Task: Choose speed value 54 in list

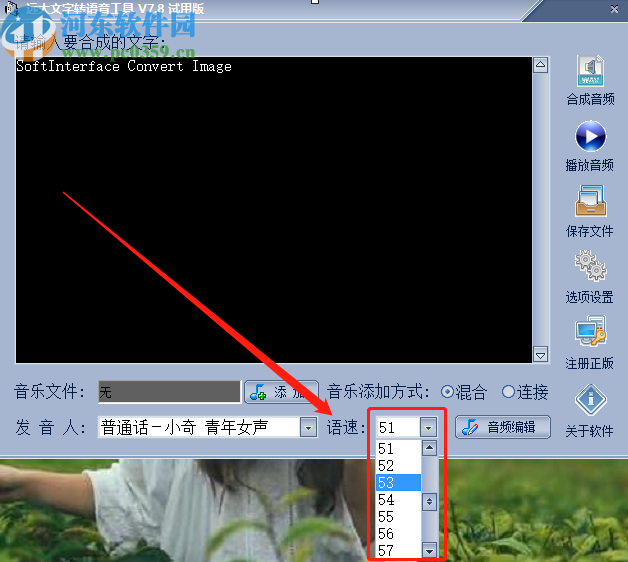Action: [398, 500]
